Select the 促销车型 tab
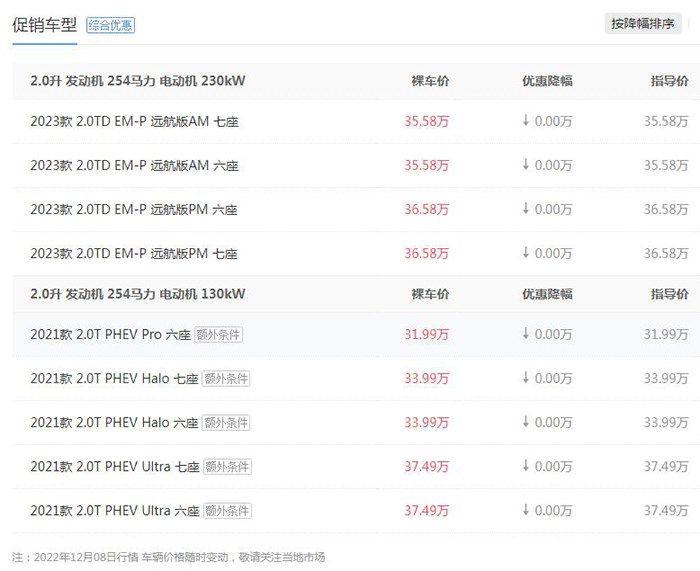 (x=45, y=25)
